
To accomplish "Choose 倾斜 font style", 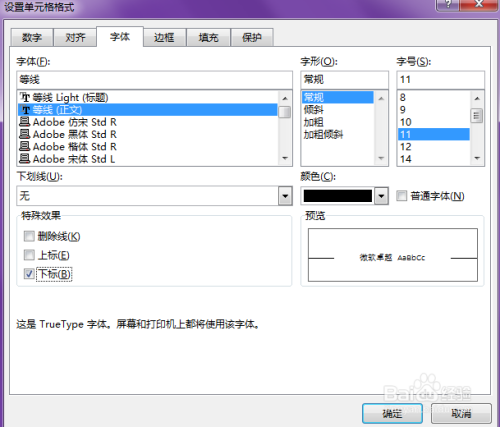I will pos(337,110).
